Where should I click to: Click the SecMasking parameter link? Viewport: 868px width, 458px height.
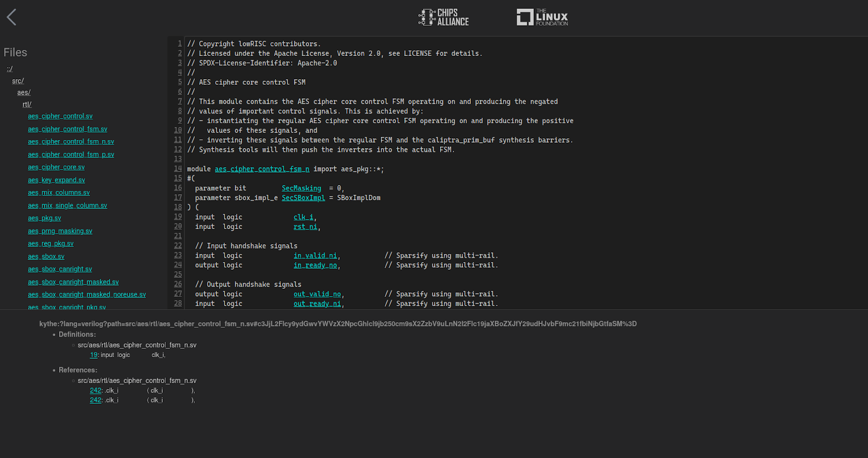302,188
